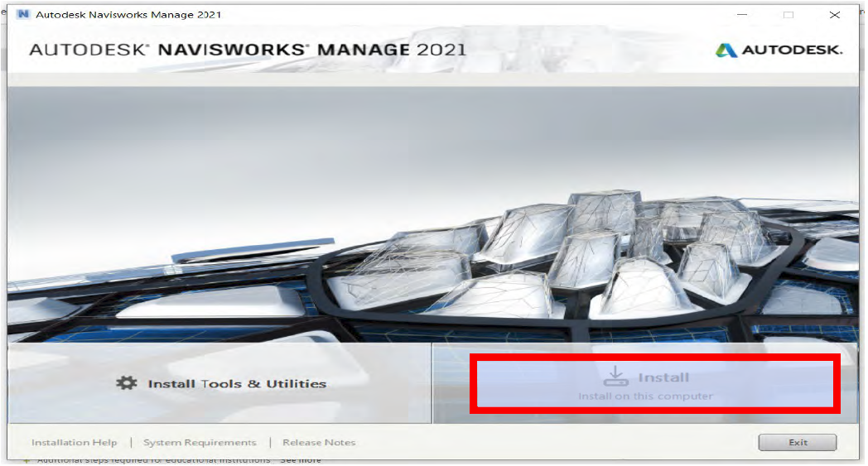Click the window title bar text
868x466 pixels.
(x=128, y=14)
